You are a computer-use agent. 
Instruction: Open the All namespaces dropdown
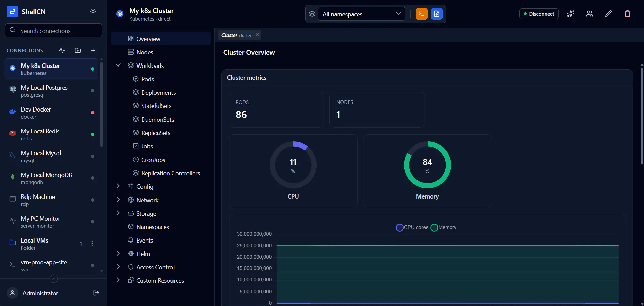pos(361,14)
